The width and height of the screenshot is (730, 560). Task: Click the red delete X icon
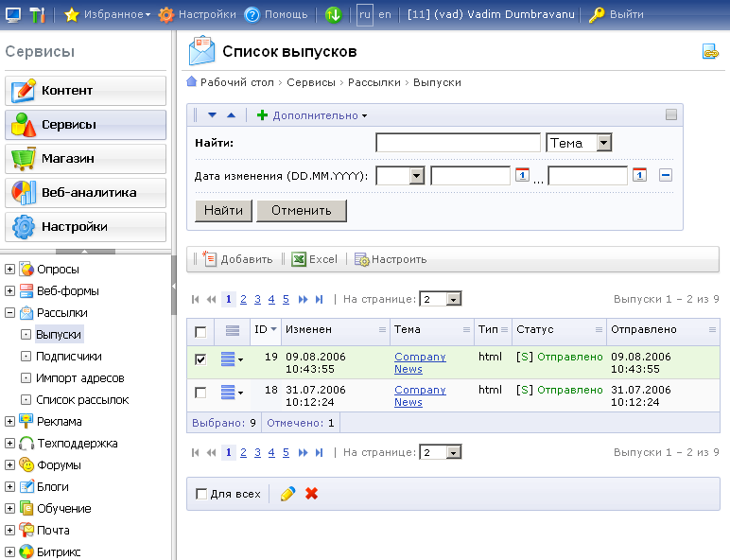click(x=312, y=494)
